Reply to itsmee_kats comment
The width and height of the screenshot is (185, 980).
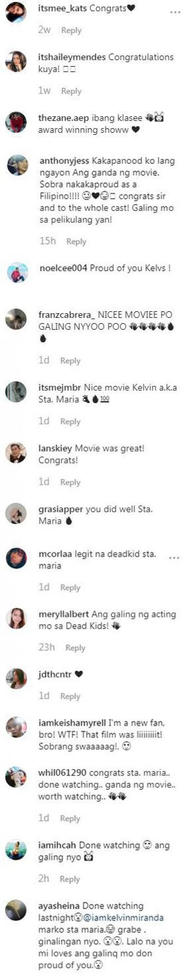[x=71, y=30]
